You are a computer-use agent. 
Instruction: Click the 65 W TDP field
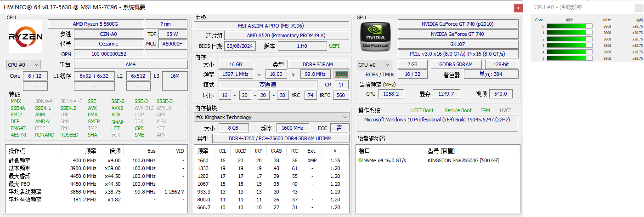[173, 34]
